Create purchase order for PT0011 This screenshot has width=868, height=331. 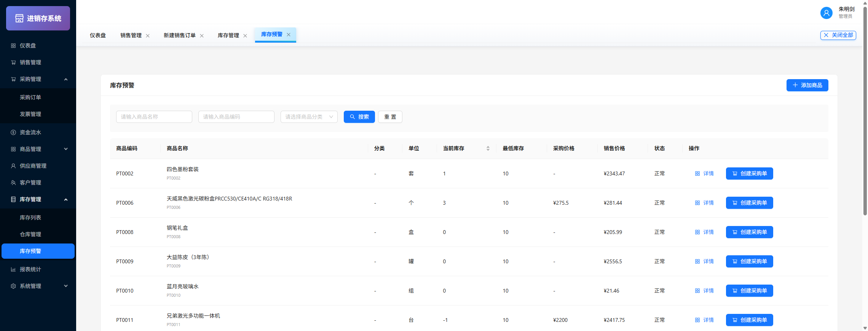[750, 320]
